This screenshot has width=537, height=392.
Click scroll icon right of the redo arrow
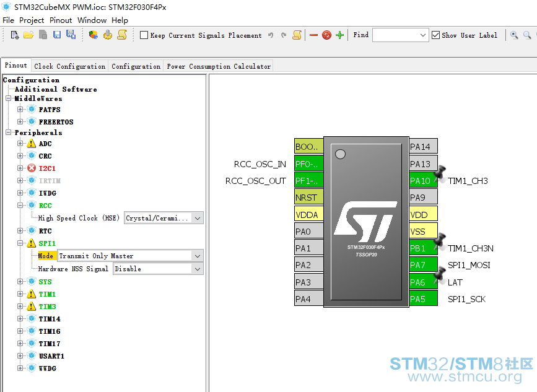(x=297, y=35)
